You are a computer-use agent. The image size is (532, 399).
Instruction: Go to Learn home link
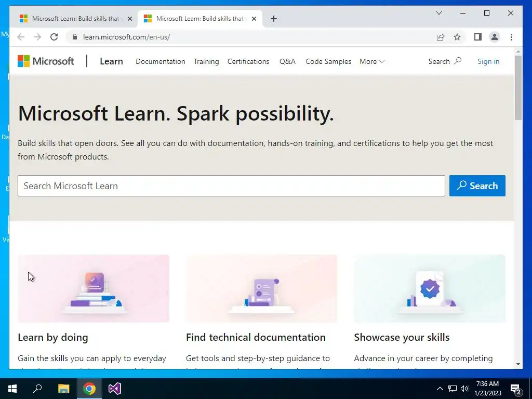pos(111,61)
